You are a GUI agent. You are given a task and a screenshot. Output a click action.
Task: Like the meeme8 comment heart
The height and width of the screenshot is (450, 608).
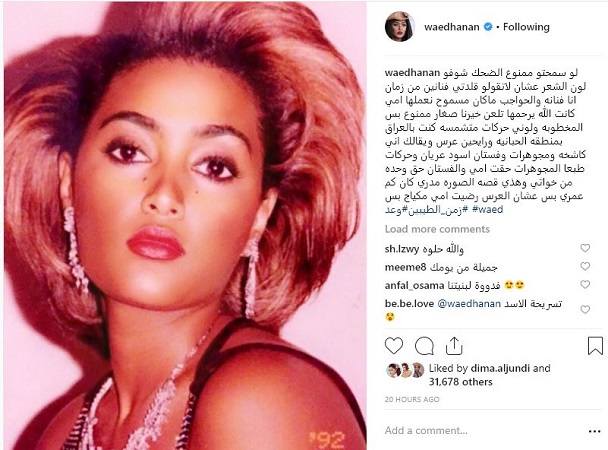(x=585, y=266)
